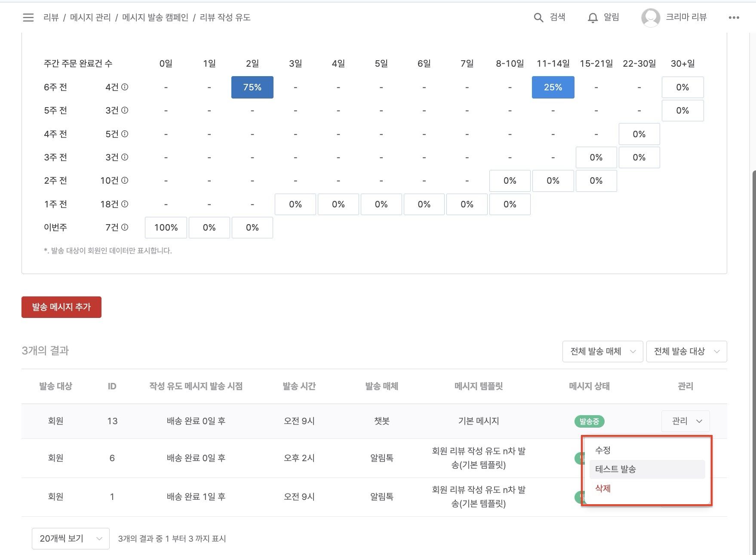Click the dark blue 75% cohort cell
The height and width of the screenshot is (555, 756).
click(x=252, y=87)
